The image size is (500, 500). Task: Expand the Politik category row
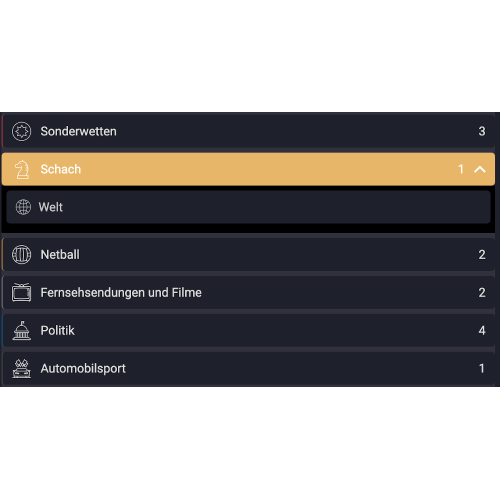click(248, 330)
